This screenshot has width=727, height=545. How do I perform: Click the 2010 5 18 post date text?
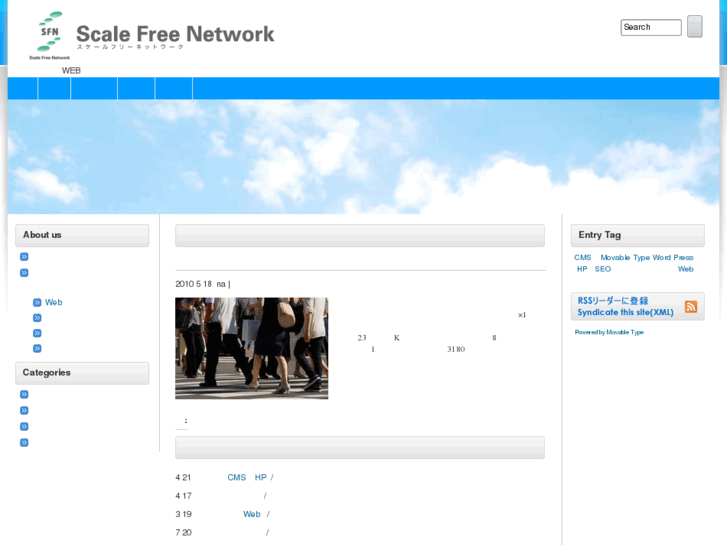(193, 284)
